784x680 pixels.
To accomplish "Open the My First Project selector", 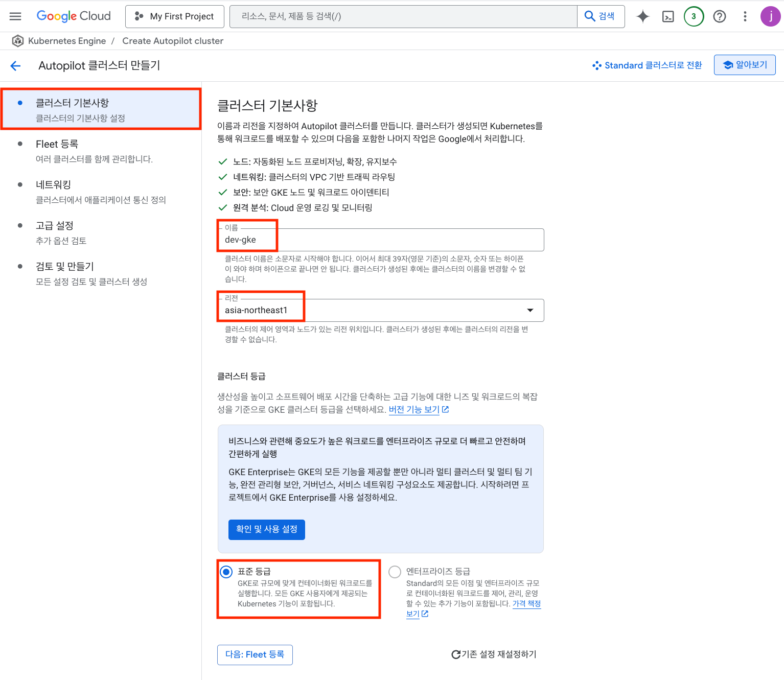I will coord(175,16).
